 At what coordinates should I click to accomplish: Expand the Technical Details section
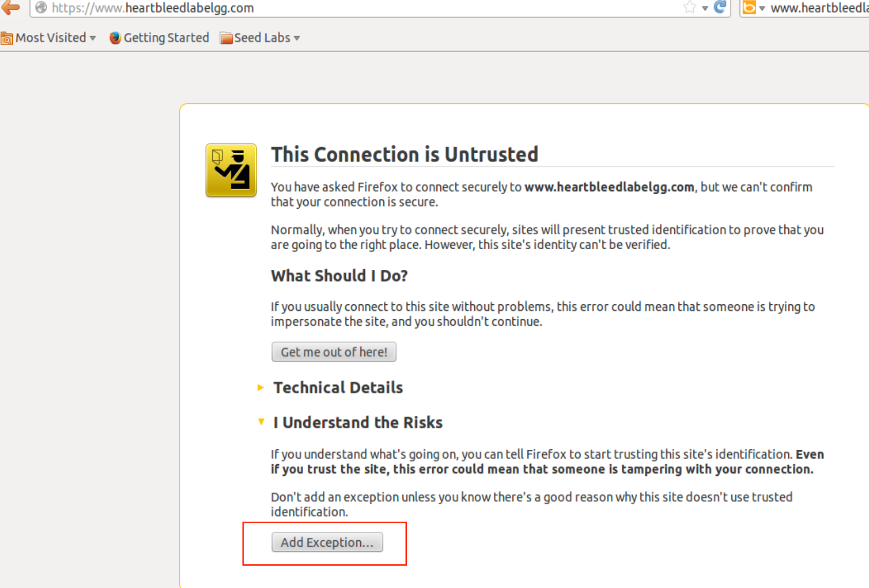[x=261, y=388]
